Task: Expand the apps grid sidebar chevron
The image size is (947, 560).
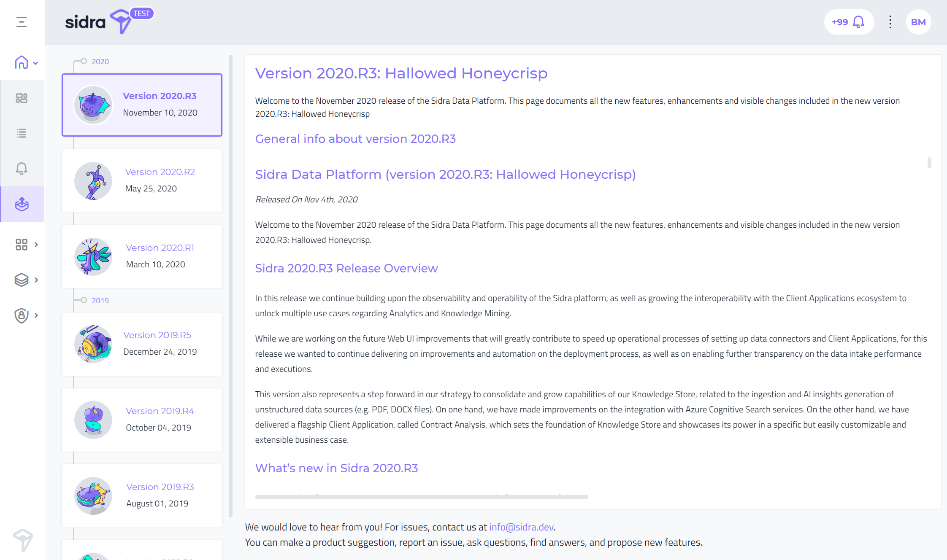Action: [36, 245]
